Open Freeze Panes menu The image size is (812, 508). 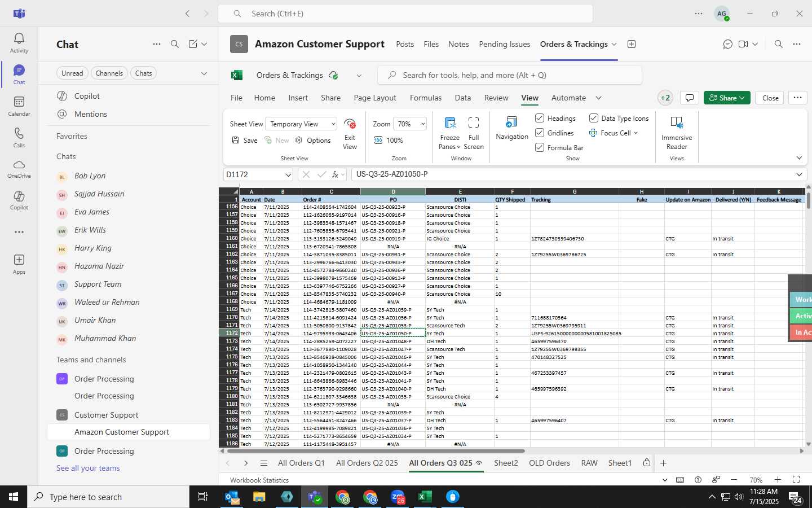point(450,134)
